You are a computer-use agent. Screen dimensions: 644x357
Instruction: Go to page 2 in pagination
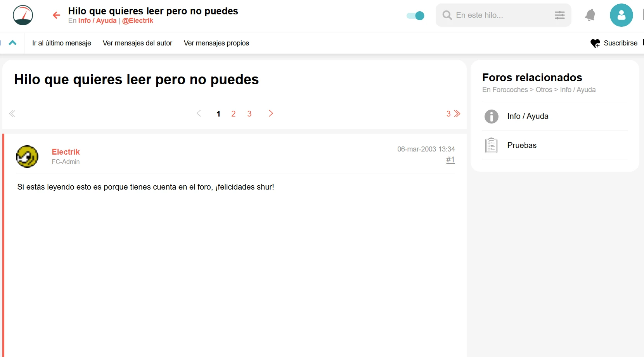click(233, 114)
